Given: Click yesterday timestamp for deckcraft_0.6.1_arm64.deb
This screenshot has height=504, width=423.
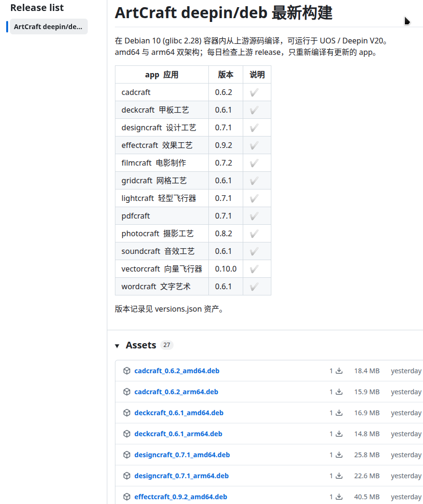Looking at the screenshot, I should (406, 434).
